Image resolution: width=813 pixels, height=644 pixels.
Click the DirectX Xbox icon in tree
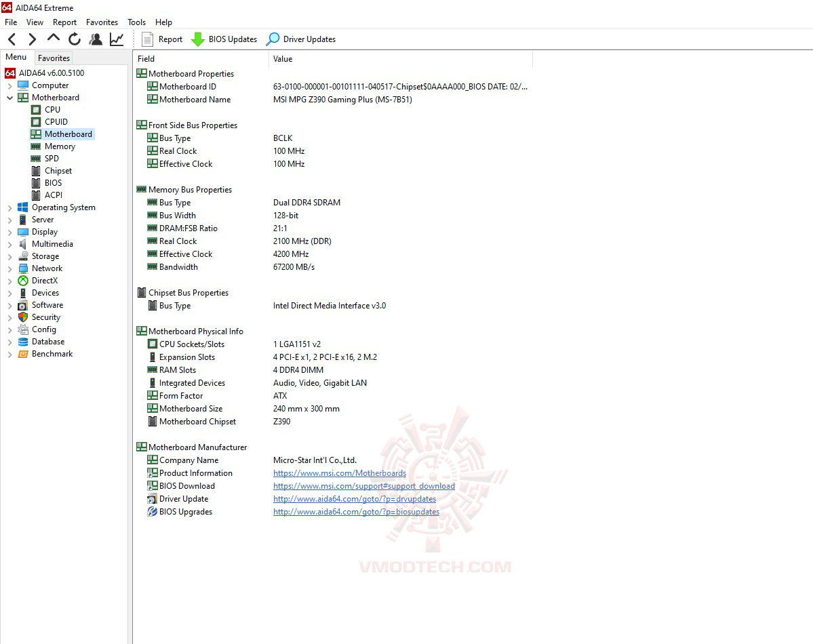(x=23, y=281)
